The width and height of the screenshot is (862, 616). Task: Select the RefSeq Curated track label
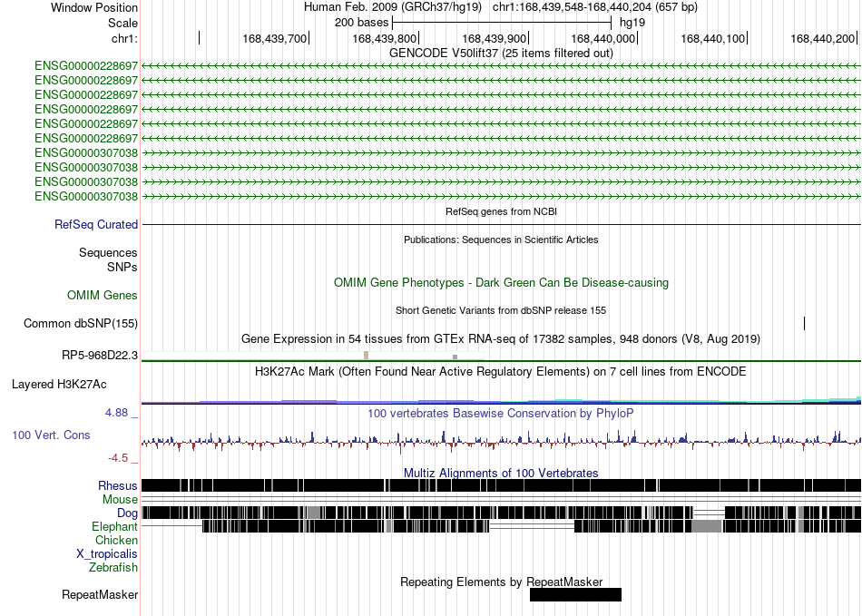[96, 224]
